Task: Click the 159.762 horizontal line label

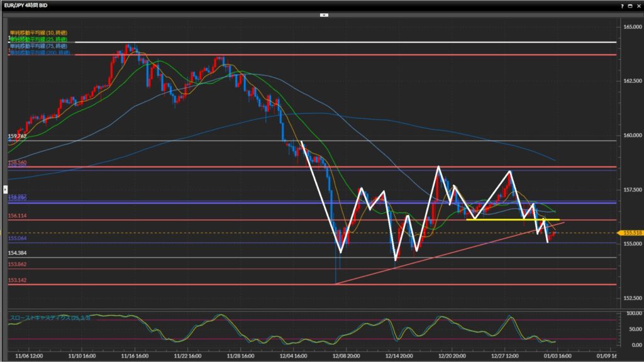Action: click(x=17, y=136)
